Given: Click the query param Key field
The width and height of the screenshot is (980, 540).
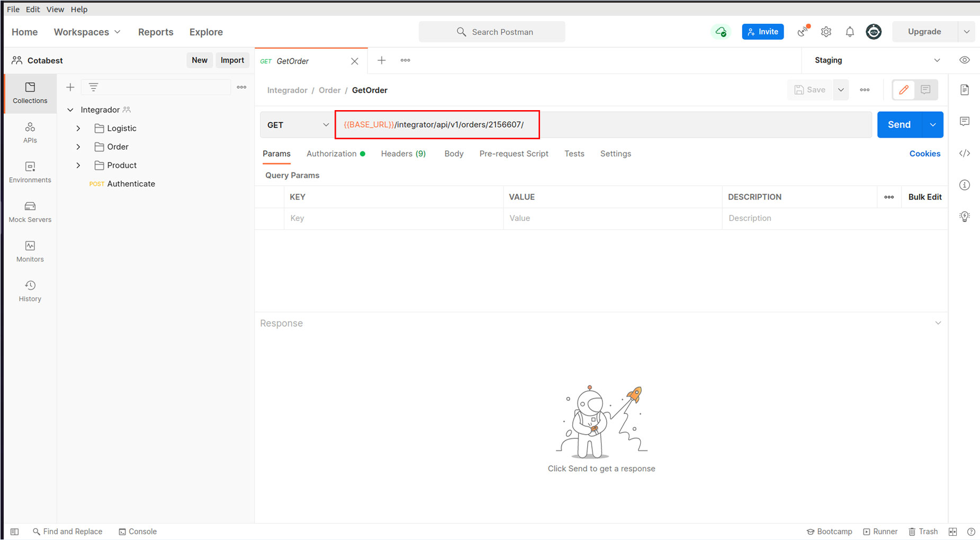Looking at the screenshot, I should 393,218.
